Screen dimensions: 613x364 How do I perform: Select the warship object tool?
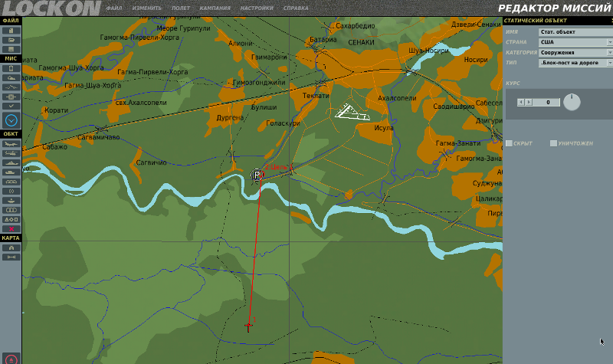(x=11, y=162)
